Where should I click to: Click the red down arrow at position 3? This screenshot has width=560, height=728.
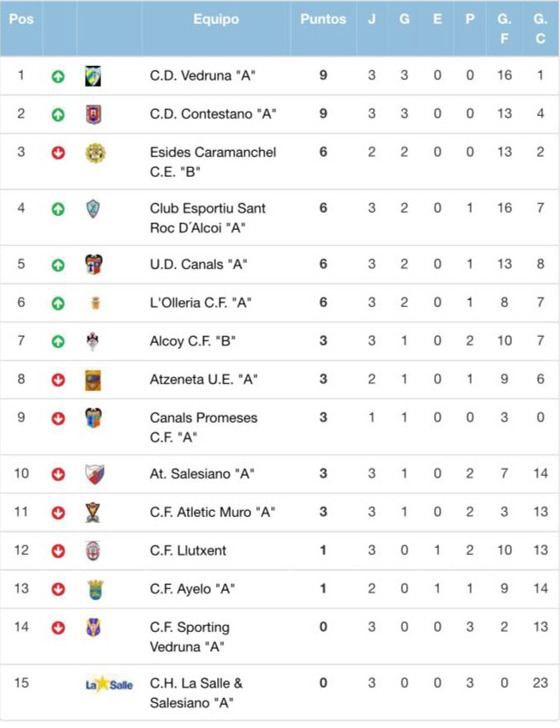click(x=58, y=153)
